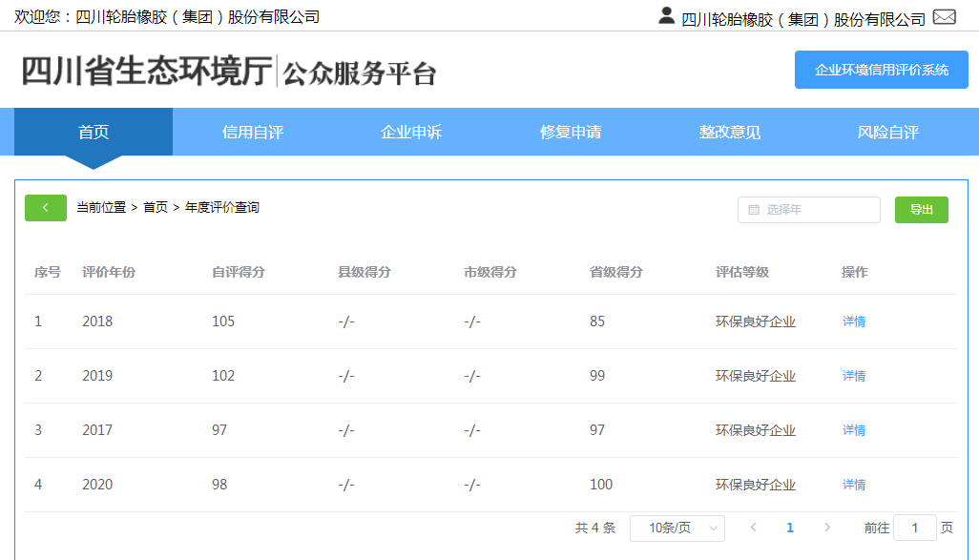The height and width of the screenshot is (560, 979).
Task: Open the 修复申请 tab
Action: click(571, 132)
